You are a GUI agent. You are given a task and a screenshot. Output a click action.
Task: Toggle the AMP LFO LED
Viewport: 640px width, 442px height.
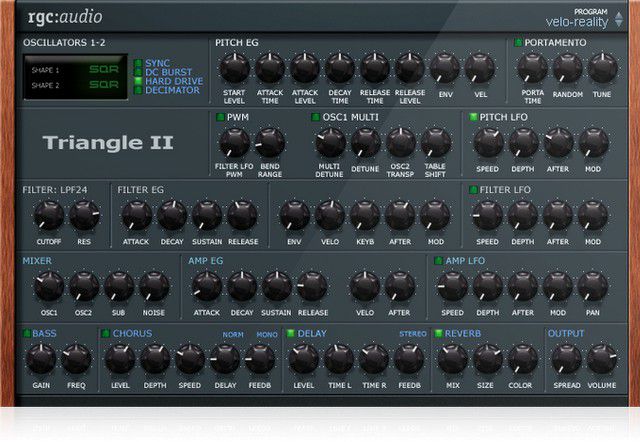tap(439, 261)
